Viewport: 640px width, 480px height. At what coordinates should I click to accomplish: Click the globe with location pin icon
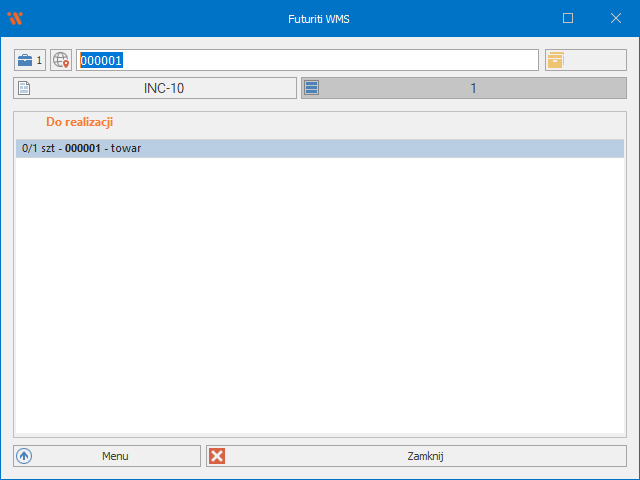[61, 60]
